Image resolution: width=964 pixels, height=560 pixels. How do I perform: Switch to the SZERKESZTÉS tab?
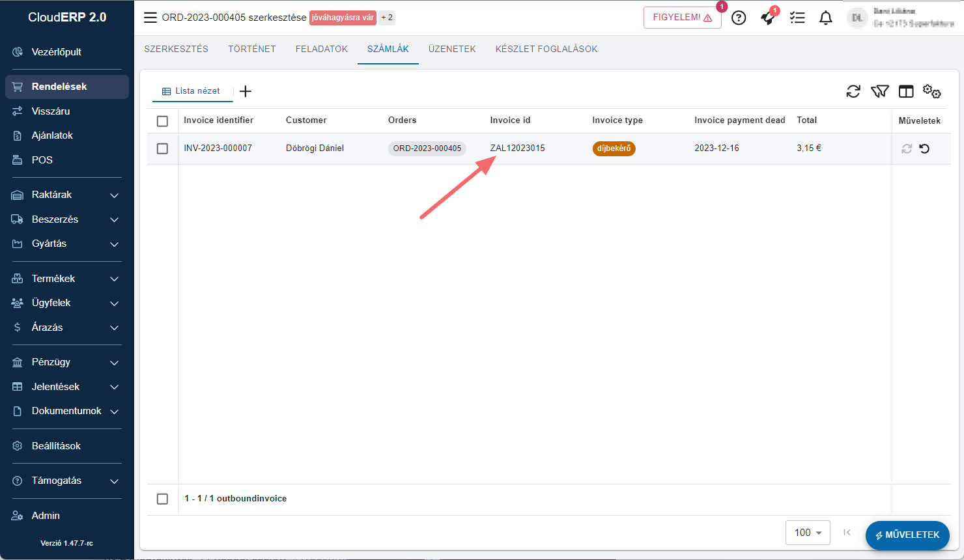click(177, 49)
